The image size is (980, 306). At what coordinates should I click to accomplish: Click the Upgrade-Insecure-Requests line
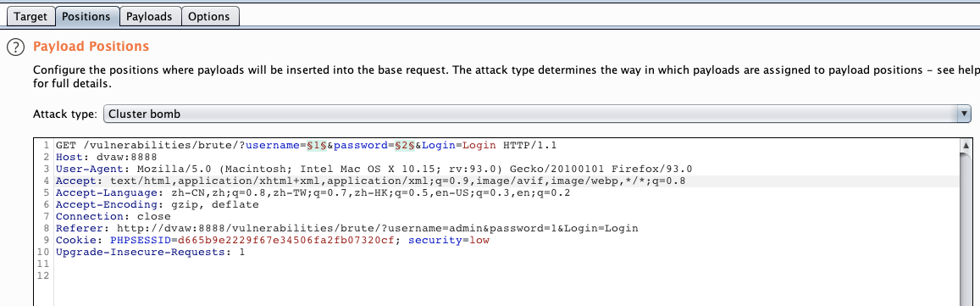click(151, 253)
